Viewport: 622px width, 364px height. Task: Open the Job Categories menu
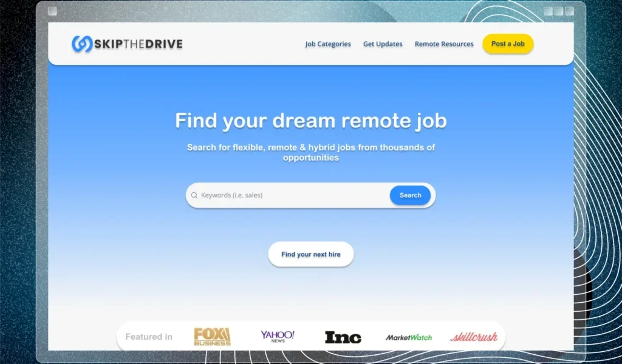tap(327, 44)
